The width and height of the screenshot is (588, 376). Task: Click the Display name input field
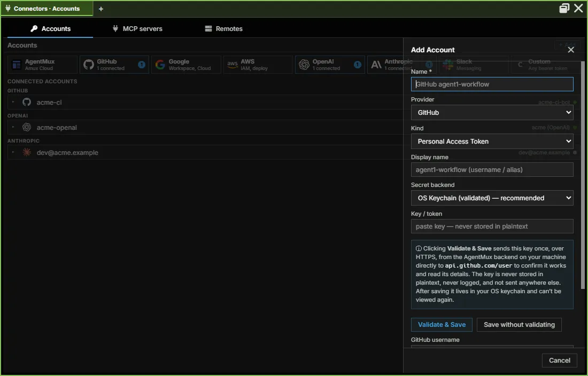(492, 170)
